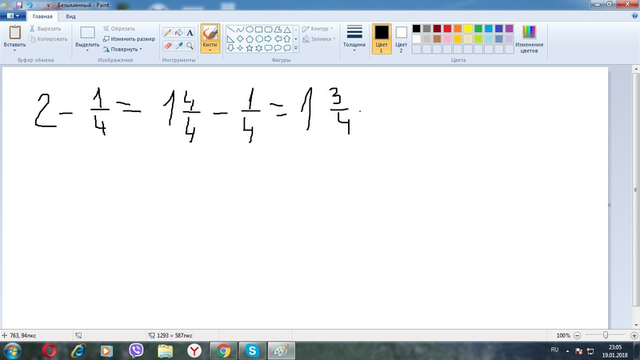The image size is (640, 360).
Task: Expand the Повернуть rotate dropdown
Action: [122, 49]
